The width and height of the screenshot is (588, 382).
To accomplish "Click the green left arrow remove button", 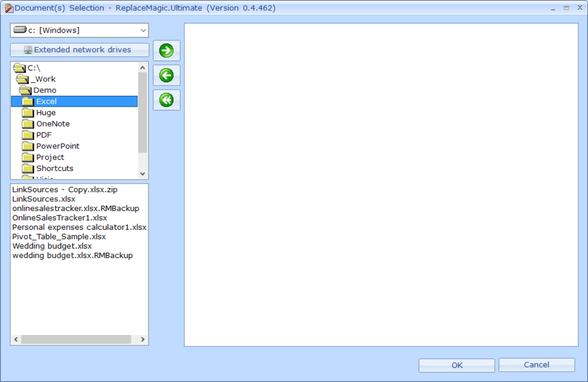I will click(x=167, y=75).
